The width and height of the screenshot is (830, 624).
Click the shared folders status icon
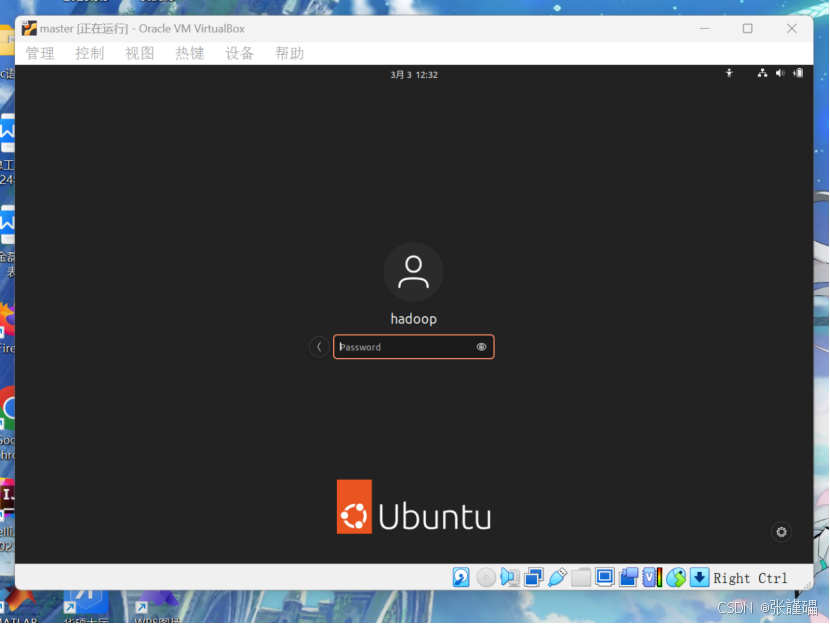point(581,577)
